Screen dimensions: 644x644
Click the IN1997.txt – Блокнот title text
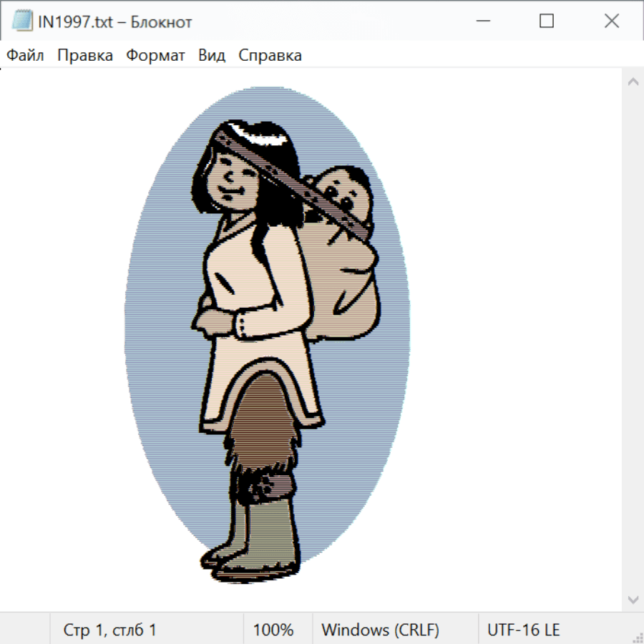tap(114, 21)
